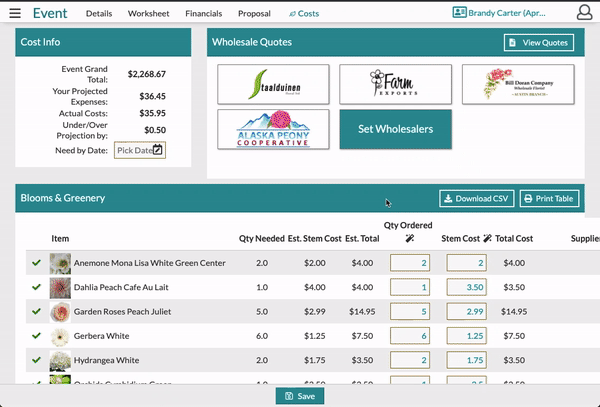The image size is (600, 407).
Task: Download the Blooms & Greenery CSV
Action: pyautogui.click(x=476, y=199)
